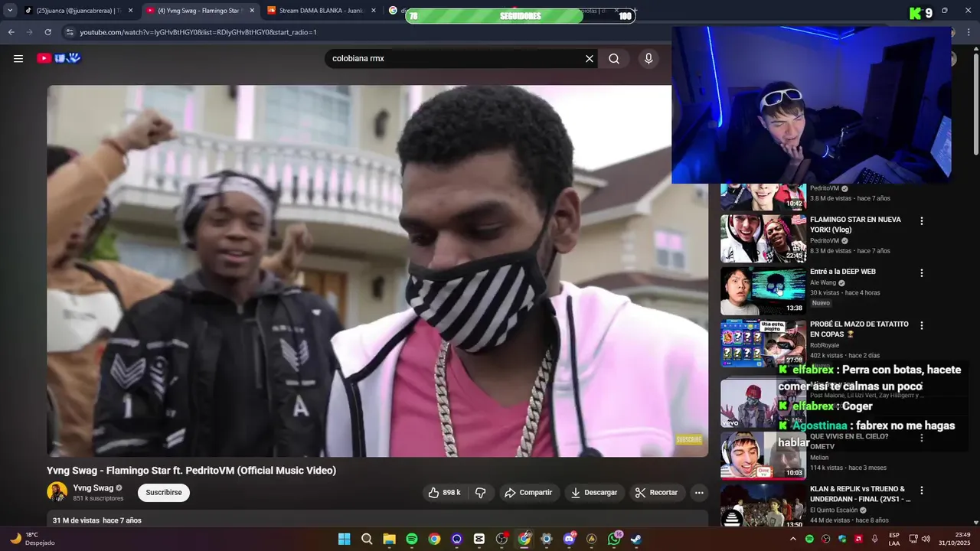Click the magnifier search button

(x=614, y=58)
